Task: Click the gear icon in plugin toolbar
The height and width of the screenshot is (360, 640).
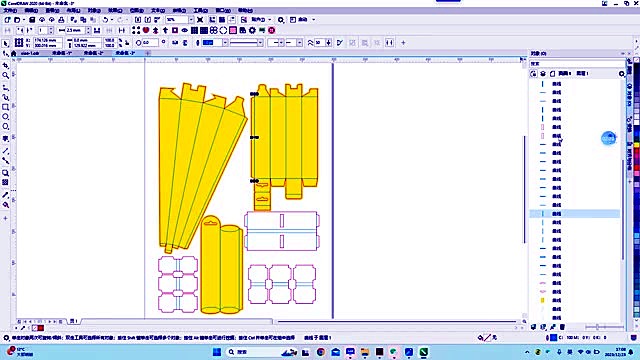Action: pyautogui.click(x=252, y=30)
